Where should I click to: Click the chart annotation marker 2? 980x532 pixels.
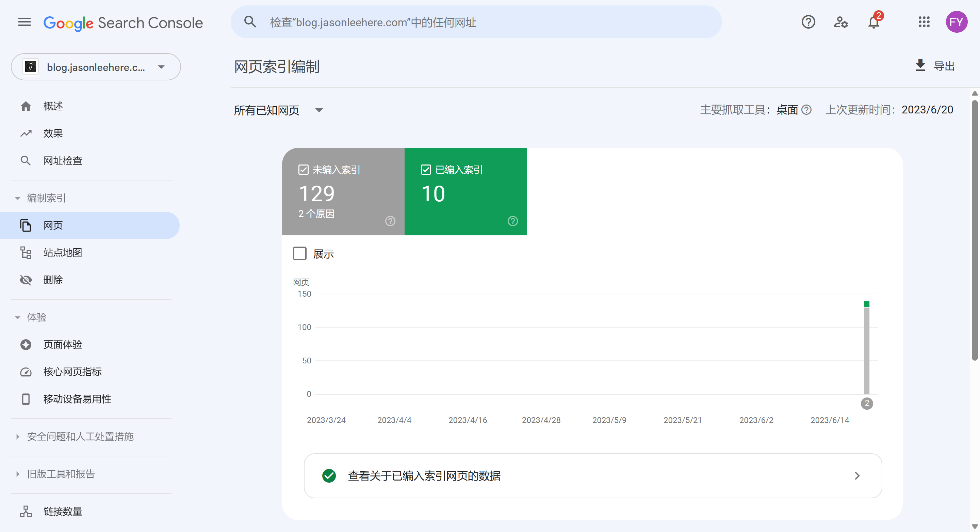(867, 403)
